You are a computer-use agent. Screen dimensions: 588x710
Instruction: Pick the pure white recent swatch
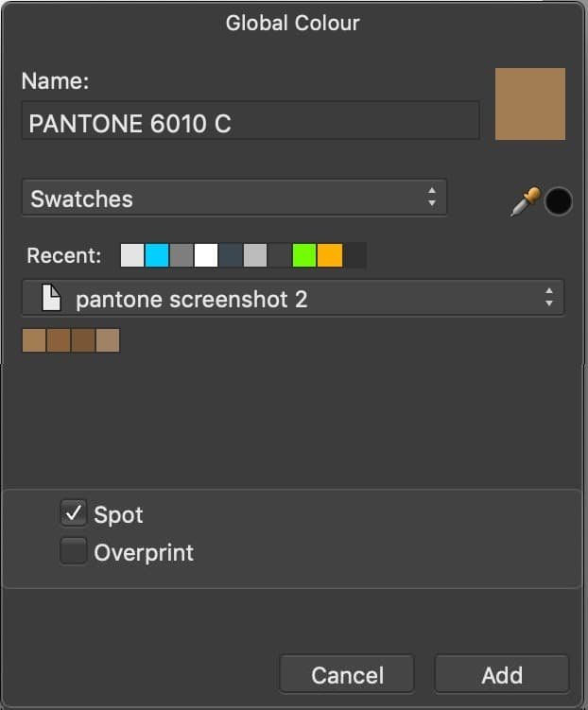(x=206, y=255)
